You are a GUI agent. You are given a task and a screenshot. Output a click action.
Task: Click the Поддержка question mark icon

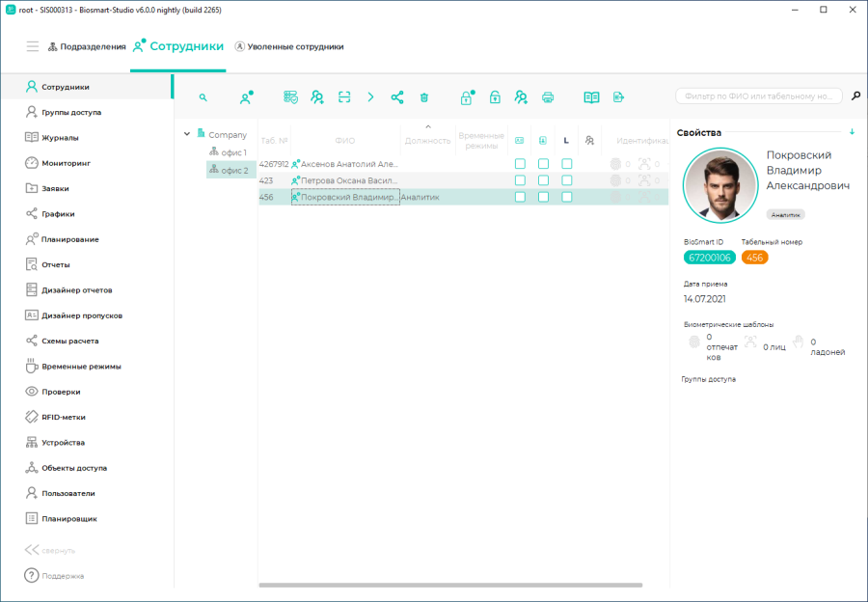(x=32, y=575)
